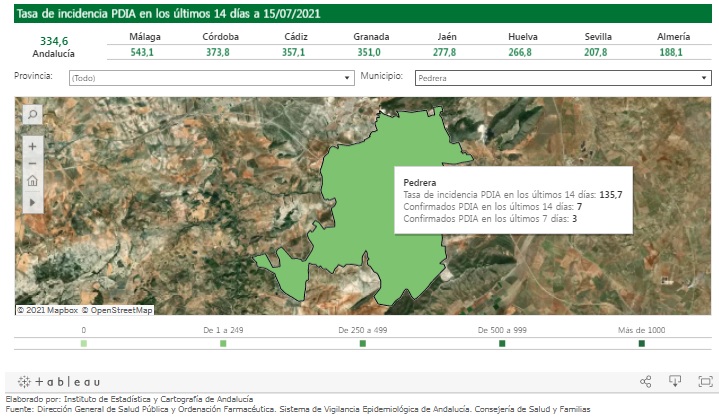Image resolution: width=719 pixels, height=419 pixels.
Task: Zoom out of the map with minus button
Action: [x=32, y=163]
